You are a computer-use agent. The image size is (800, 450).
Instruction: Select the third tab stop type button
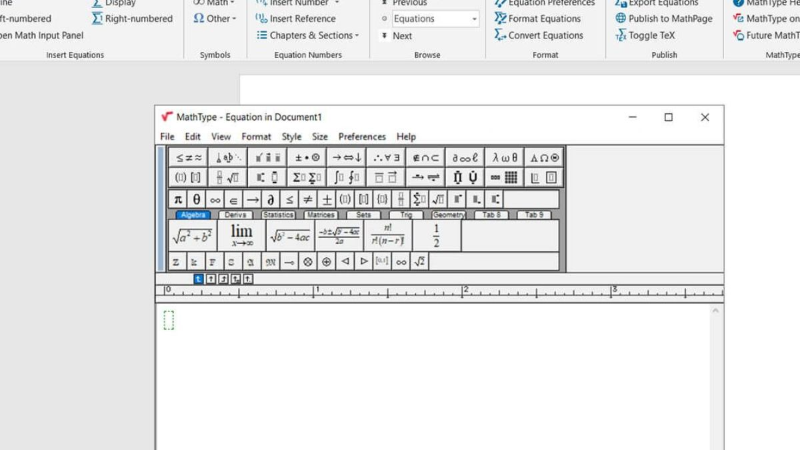point(223,279)
